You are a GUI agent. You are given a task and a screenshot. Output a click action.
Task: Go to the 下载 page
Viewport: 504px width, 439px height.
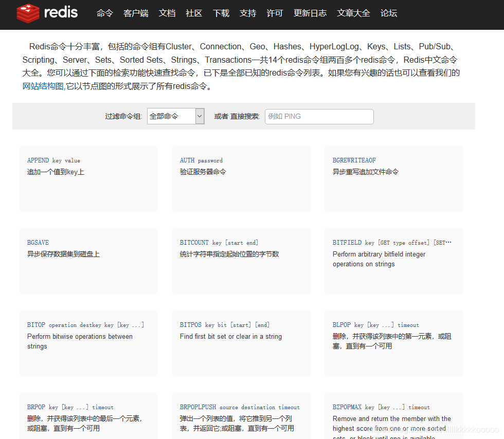pos(221,13)
